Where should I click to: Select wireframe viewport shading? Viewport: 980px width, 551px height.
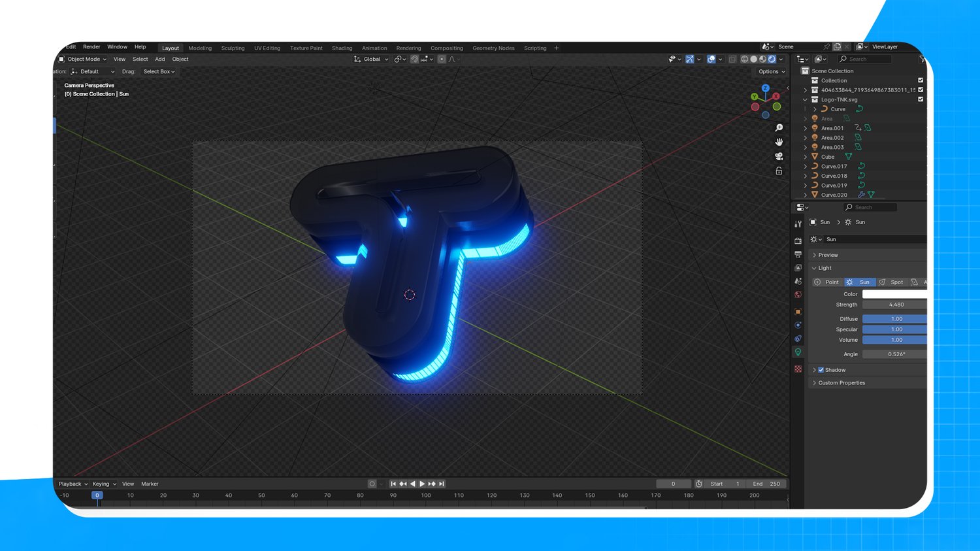[x=744, y=59]
